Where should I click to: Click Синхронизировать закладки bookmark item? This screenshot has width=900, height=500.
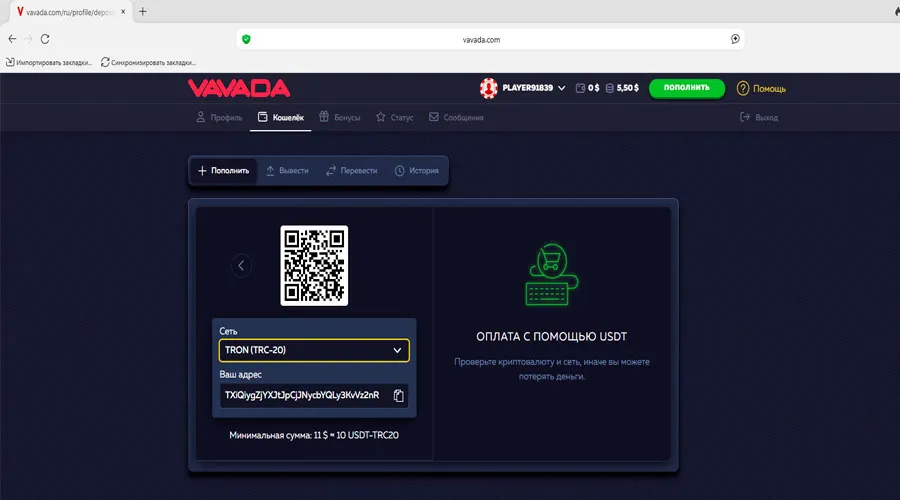click(x=148, y=63)
